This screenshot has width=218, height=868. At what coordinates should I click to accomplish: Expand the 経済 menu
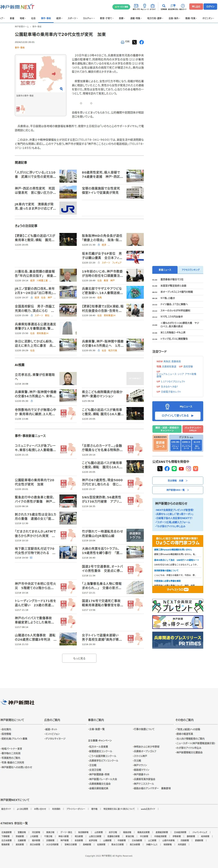point(59,18)
